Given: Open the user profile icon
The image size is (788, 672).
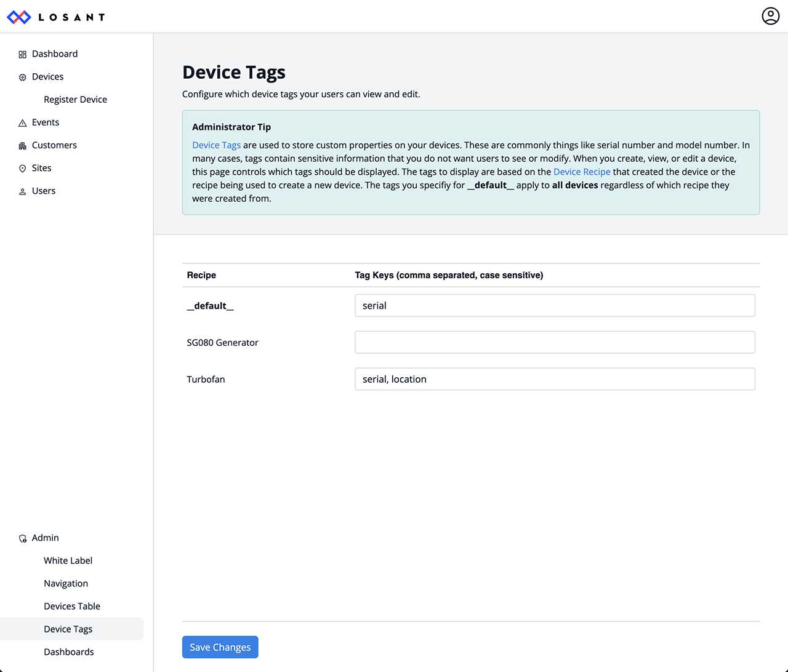Looking at the screenshot, I should pos(771,16).
